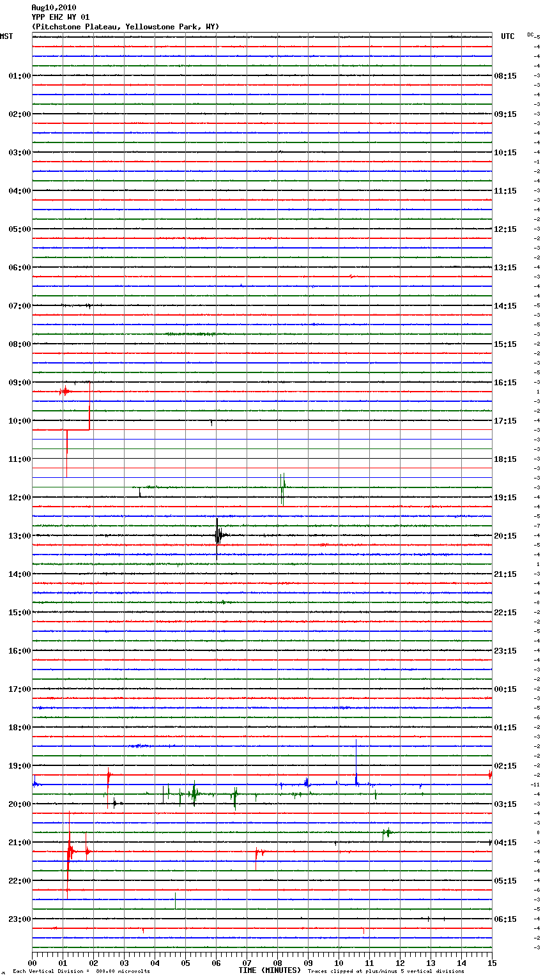Click the MST time zone header
Image resolution: width=543 pixels, height=980 pixels.
(6, 36)
